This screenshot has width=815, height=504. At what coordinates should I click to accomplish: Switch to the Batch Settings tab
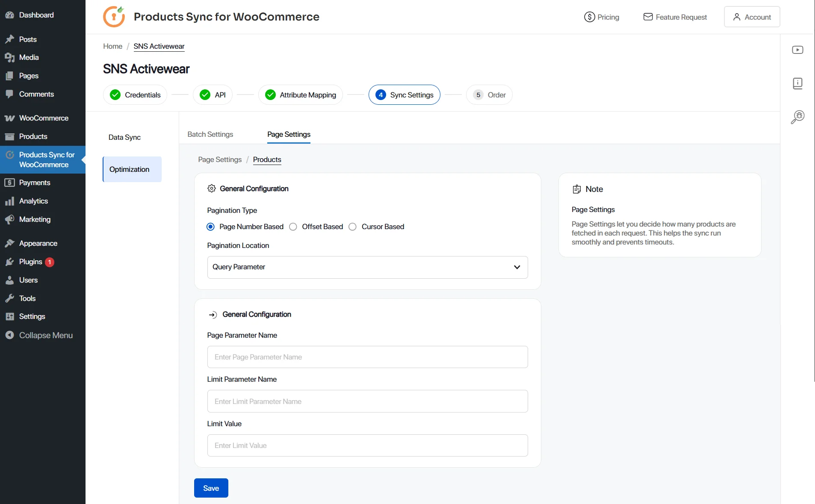210,134
